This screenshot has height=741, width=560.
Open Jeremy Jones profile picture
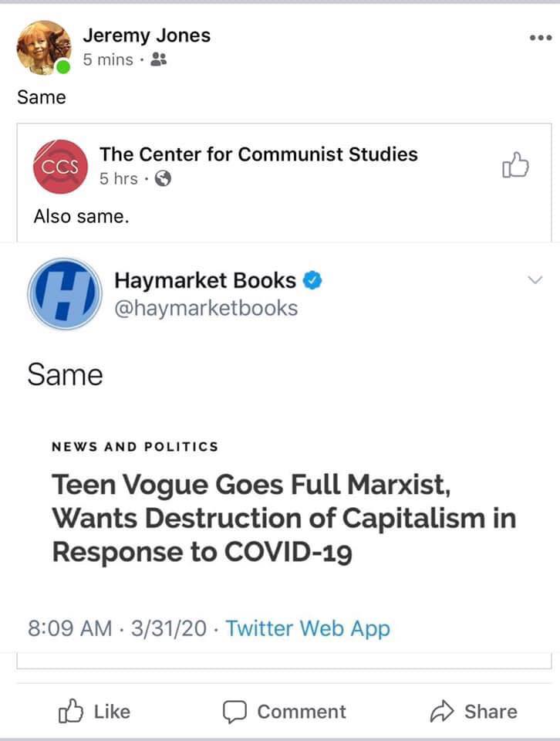pyautogui.click(x=44, y=47)
